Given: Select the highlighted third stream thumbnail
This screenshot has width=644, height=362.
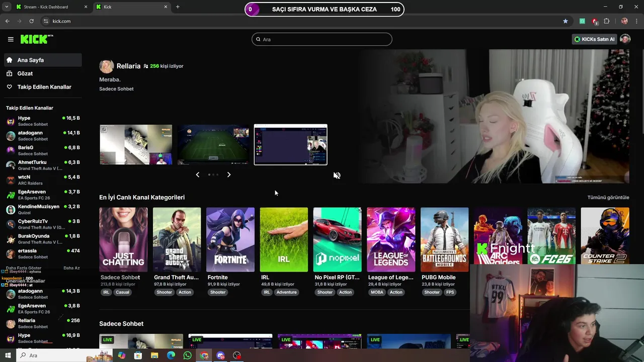Looking at the screenshot, I should coord(291,145).
